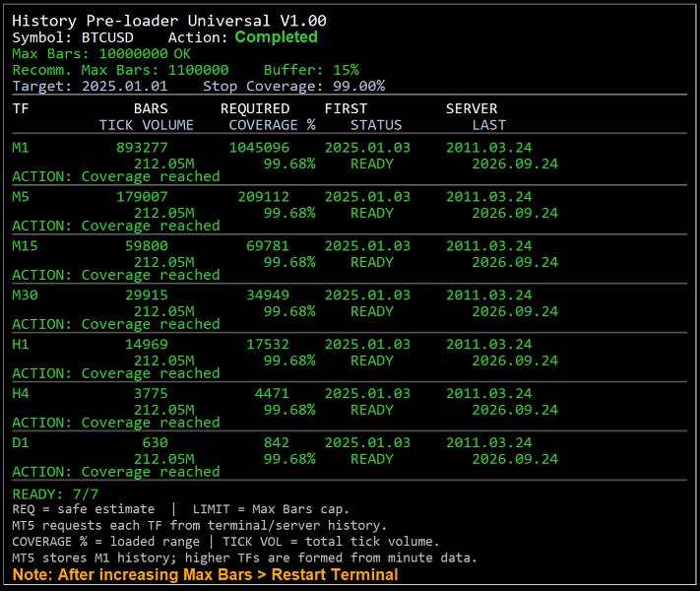Click the BARS column header
Viewport: 700px width, 591px height.
[x=151, y=108]
